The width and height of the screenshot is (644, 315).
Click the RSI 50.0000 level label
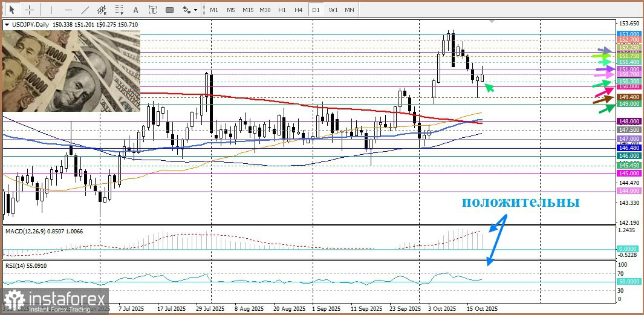pyautogui.click(x=629, y=282)
